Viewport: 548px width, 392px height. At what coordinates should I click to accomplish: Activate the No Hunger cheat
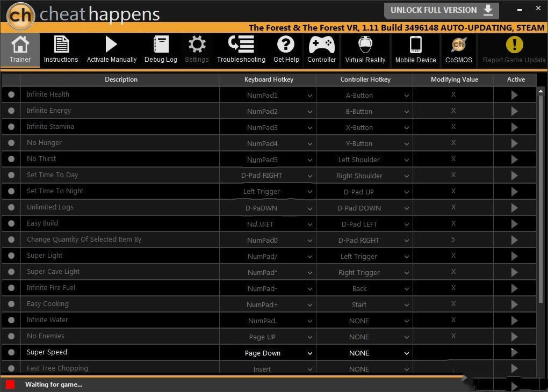[x=514, y=143]
